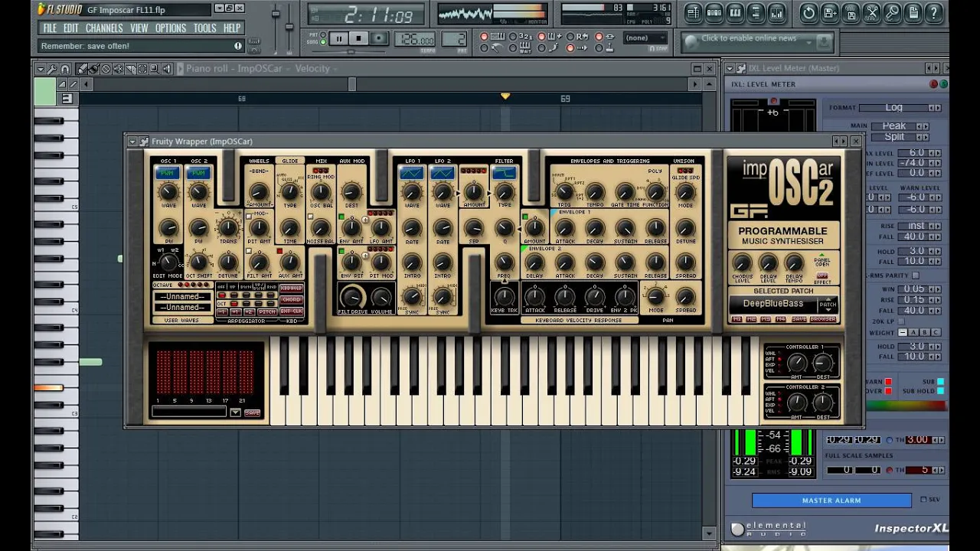Open the mixer toolbar icon
Screen dimensions: 980x551
click(777, 12)
